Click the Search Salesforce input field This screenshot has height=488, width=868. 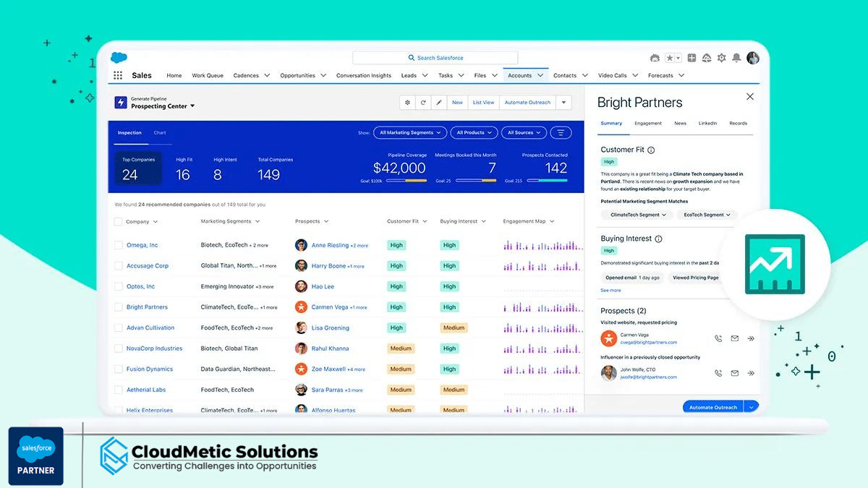[434, 58]
